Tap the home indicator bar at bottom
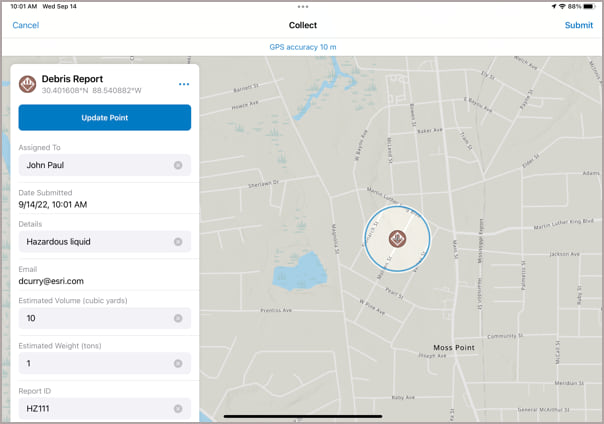The width and height of the screenshot is (604, 424). click(303, 416)
